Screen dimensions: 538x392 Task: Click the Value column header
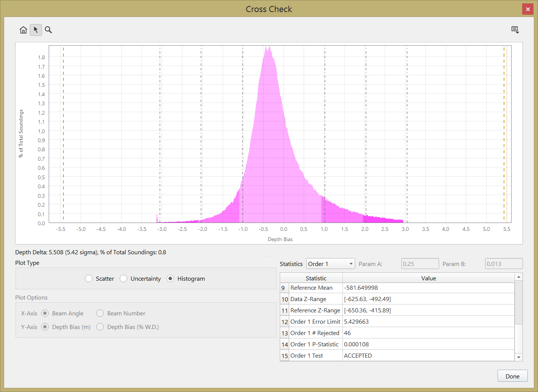pos(429,278)
